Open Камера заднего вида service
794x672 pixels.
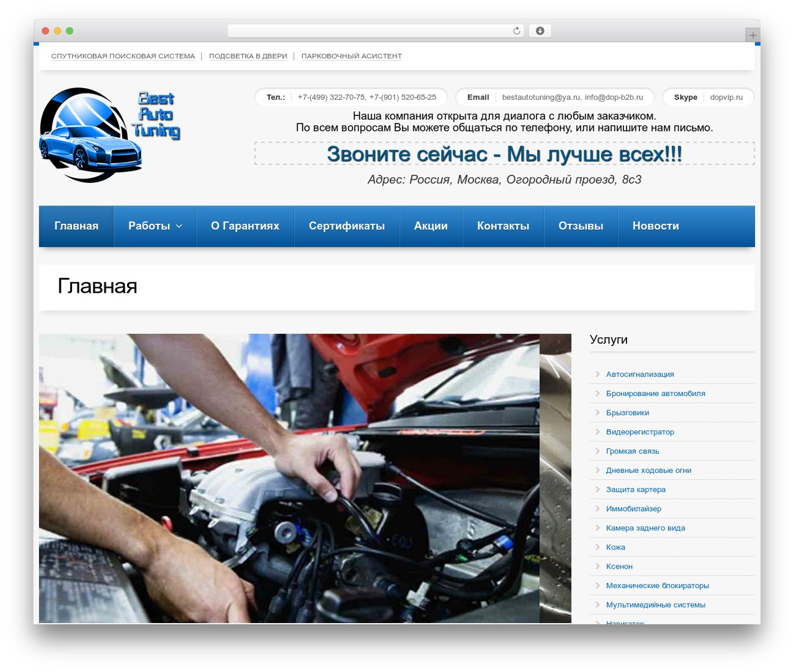(x=646, y=528)
